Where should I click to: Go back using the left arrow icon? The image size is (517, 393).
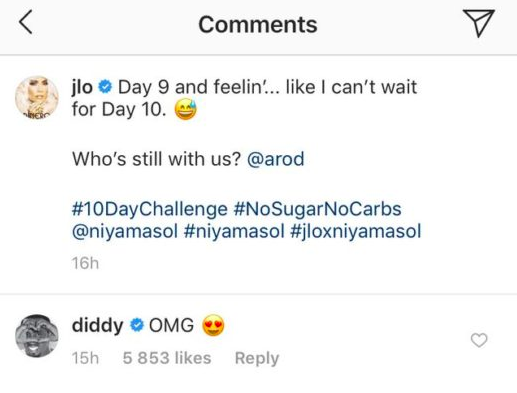26,22
